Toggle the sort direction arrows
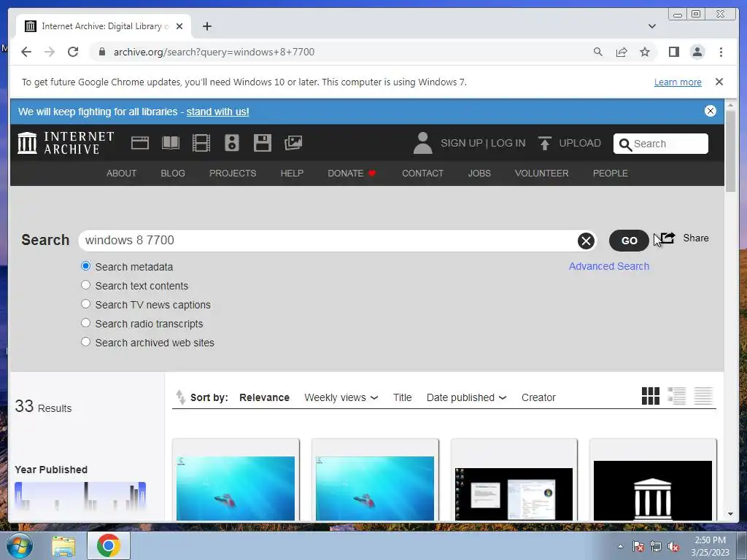Screen dimensions: 747x560 pyautogui.click(x=180, y=397)
